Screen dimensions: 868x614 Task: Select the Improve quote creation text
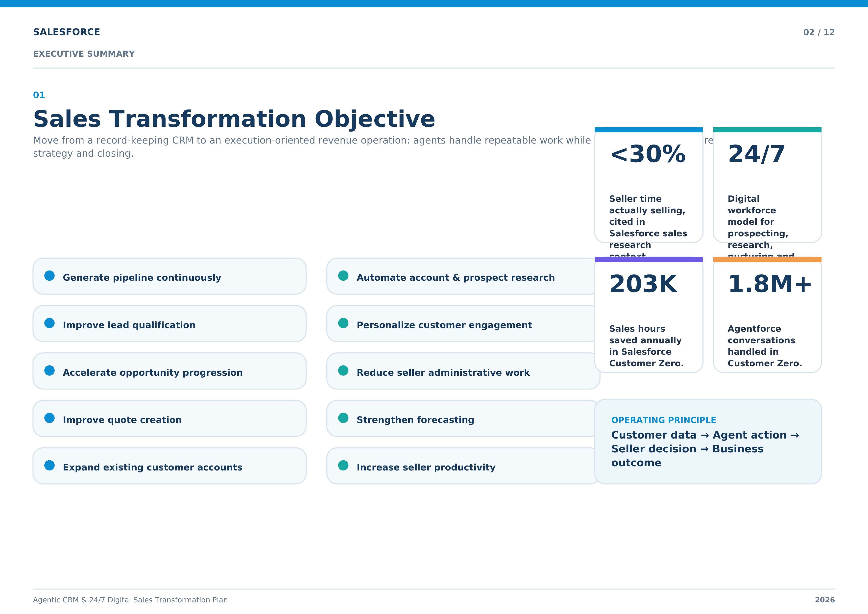[122, 420]
